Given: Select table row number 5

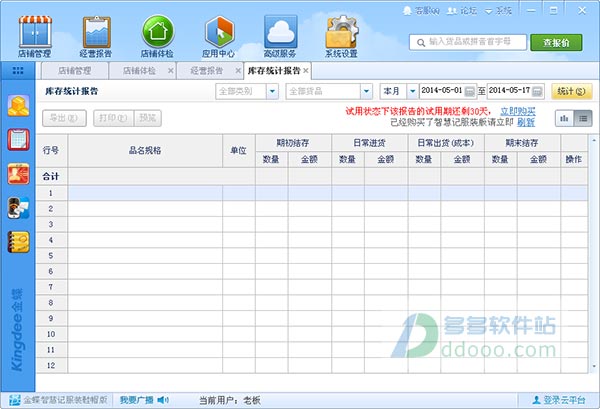Looking at the screenshot, I should click(312, 256).
